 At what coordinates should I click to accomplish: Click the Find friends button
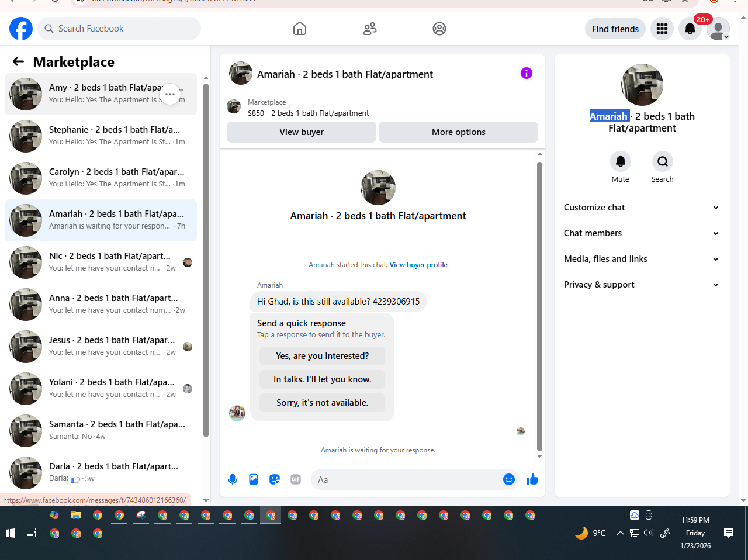[x=615, y=29]
